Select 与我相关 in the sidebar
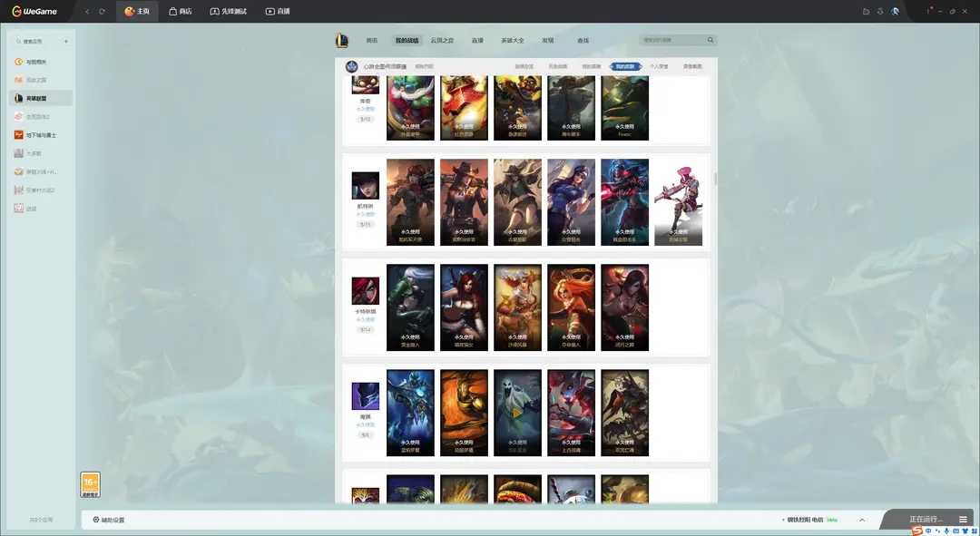Image resolution: width=980 pixels, height=536 pixels. point(41,62)
